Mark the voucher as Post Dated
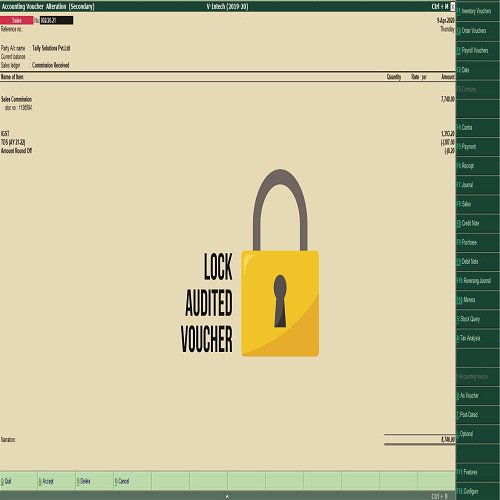 (478, 415)
